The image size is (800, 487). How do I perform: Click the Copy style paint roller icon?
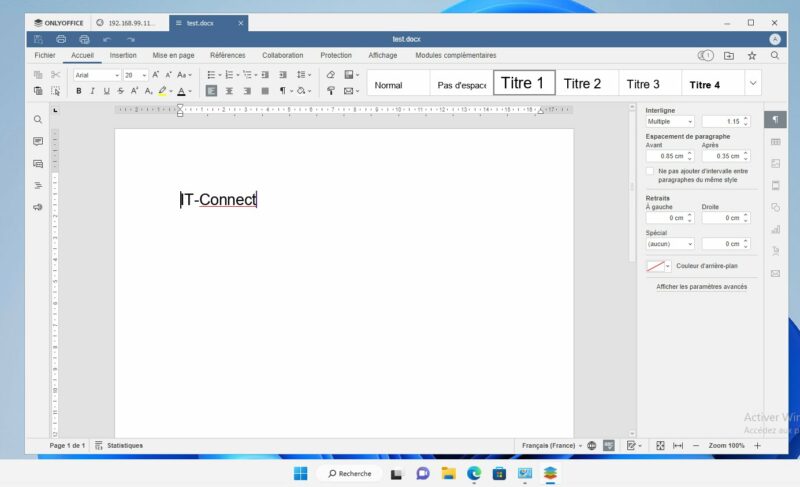tap(331, 91)
